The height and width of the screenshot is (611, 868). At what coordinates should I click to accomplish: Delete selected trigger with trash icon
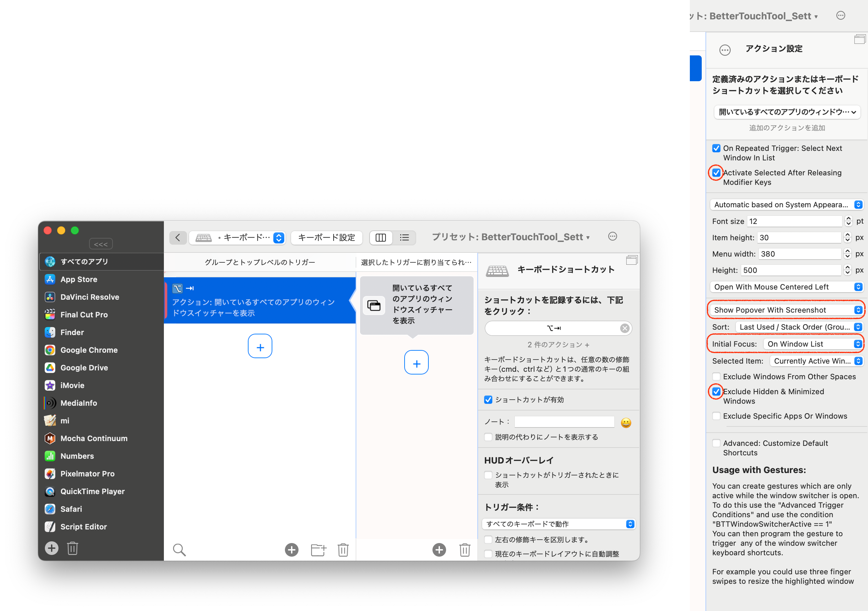[343, 550]
